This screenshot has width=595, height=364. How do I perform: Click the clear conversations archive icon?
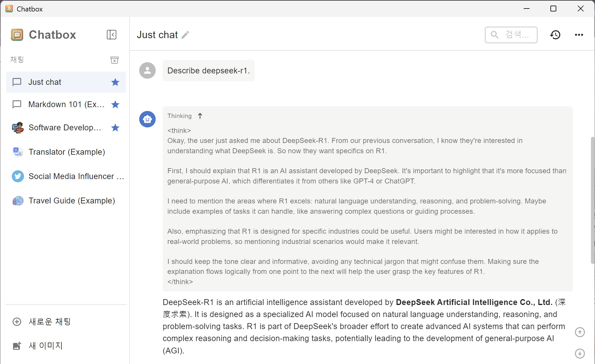114,60
